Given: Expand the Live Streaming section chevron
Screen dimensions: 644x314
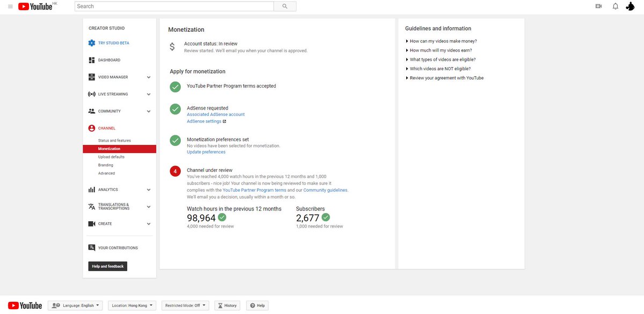Looking at the screenshot, I should (x=149, y=94).
